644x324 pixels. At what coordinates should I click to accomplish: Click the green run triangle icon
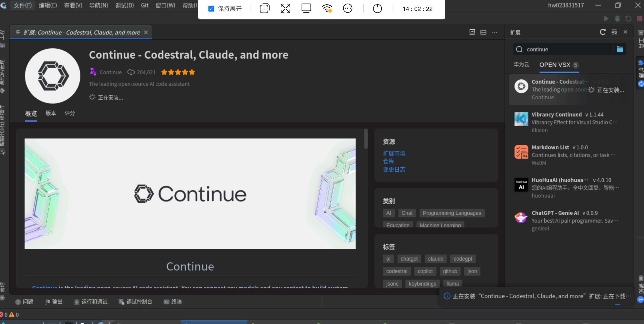[x=606, y=19]
